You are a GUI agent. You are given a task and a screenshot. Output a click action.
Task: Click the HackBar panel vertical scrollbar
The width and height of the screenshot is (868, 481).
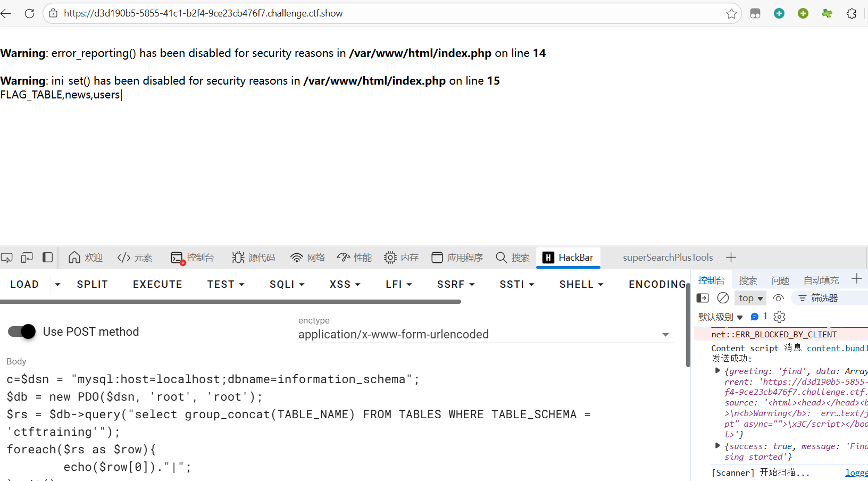point(688,325)
